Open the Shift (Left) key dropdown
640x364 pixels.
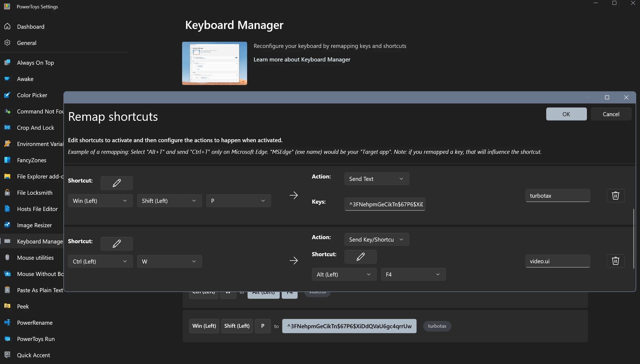(x=169, y=201)
